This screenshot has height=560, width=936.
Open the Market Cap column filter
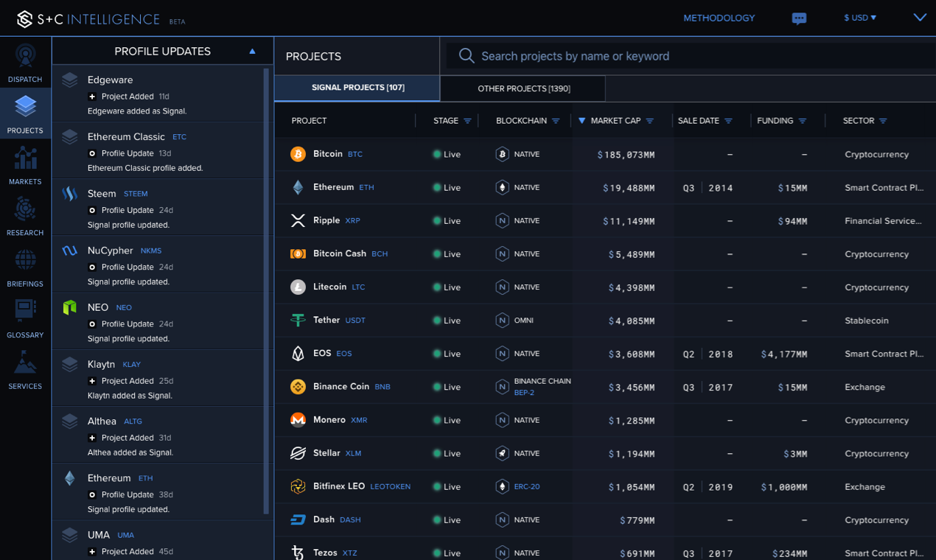click(649, 121)
